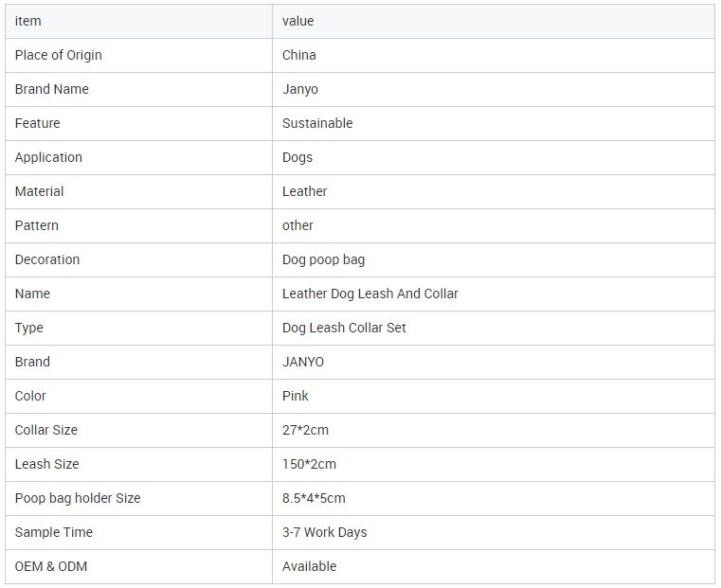Click the 'Available' OEM & ODM value

(x=309, y=566)
